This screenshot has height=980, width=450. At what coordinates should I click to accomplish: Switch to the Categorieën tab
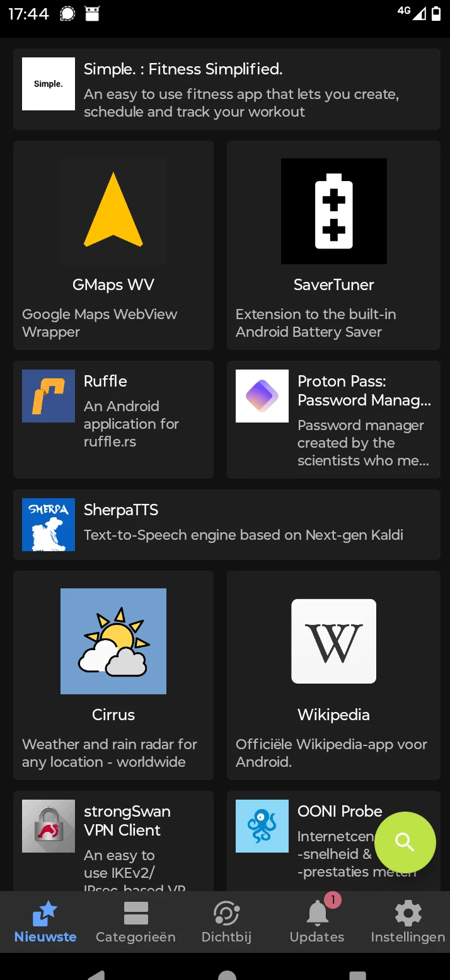click(x=136, y=921)
